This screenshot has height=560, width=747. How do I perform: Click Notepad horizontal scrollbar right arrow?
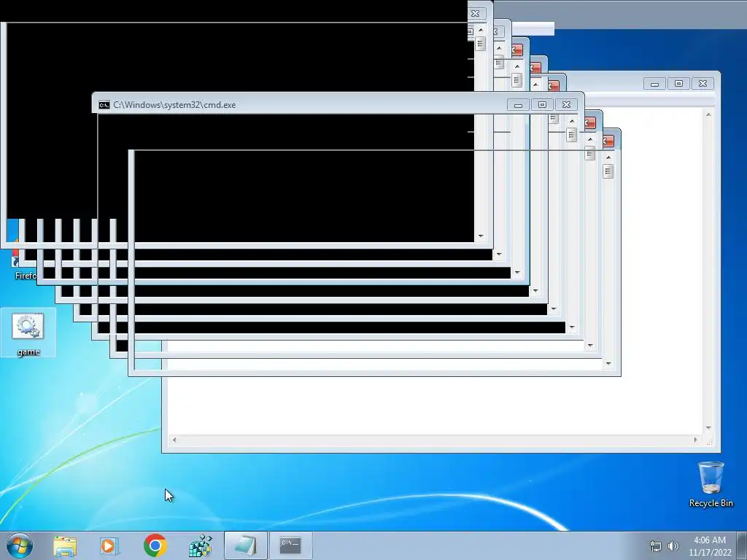695,440
